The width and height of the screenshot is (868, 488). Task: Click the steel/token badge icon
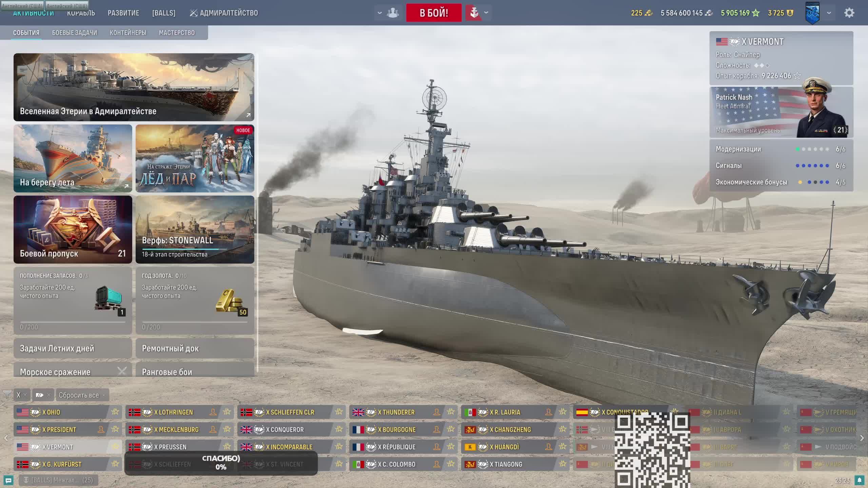(x=790, y=13)
